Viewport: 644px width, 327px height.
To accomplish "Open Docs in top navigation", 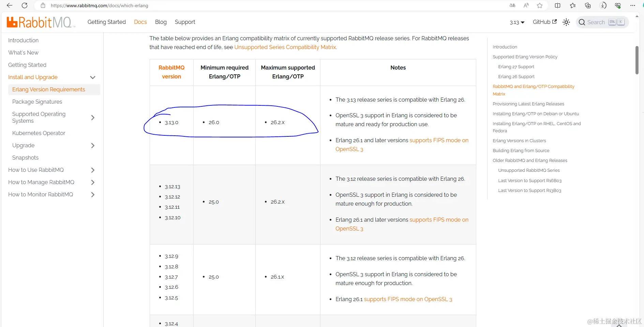I will (140, 22).
